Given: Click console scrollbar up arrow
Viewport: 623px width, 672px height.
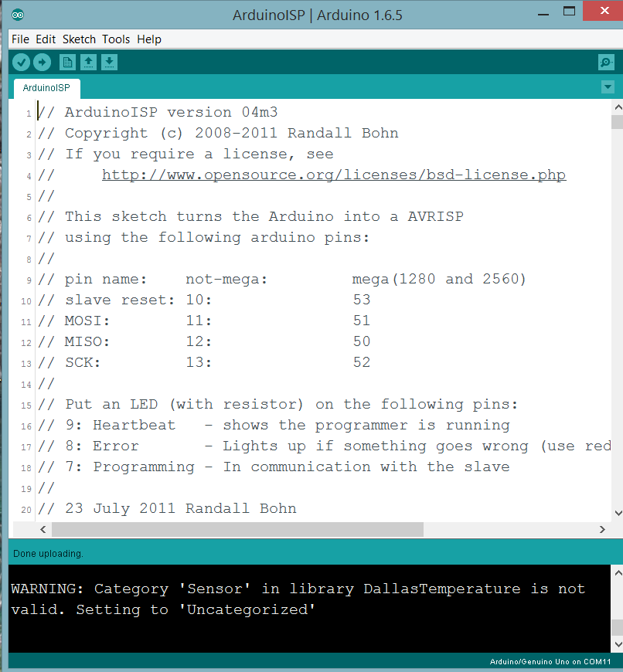Looking at the screenshot, I should coord(618,573).
